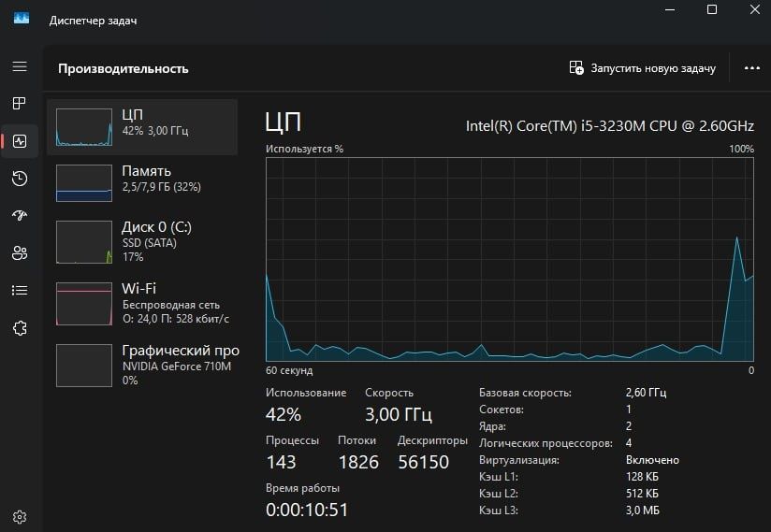Screen dimensions: 771x532
Task: Open Task Manager settings gear
Action: pyautogui.click(x=20, y=517)
